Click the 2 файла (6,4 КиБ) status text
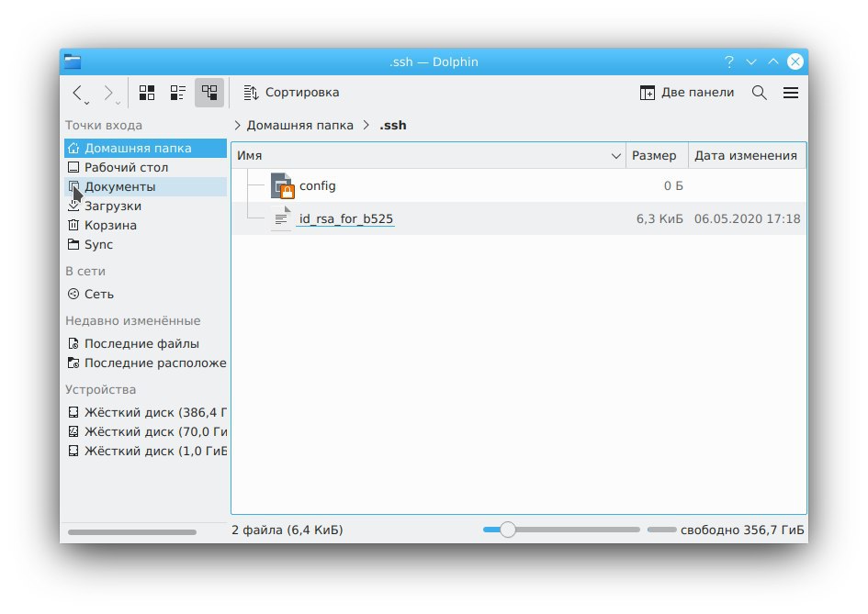The image size is (868, 614). (287, 530)
